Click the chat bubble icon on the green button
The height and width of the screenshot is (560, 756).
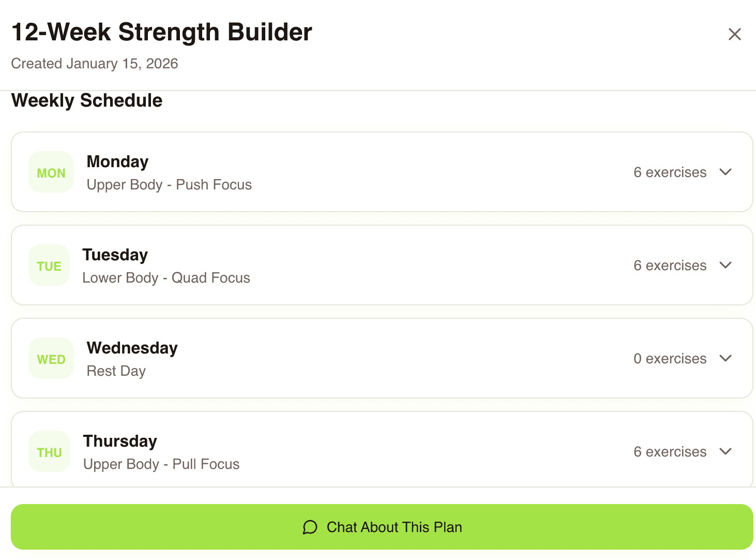click(x=310, y=527)
